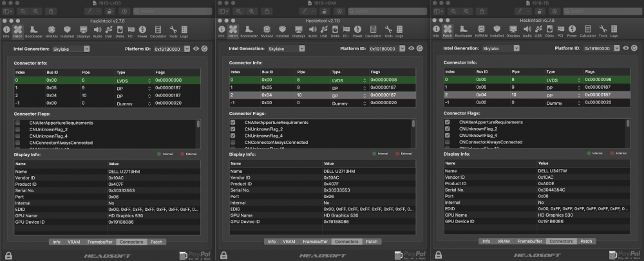Enable CNUnknownFlag_2 in the left window
The height and width of the screenshot is (261, 644).
click(x=17, y=129)
